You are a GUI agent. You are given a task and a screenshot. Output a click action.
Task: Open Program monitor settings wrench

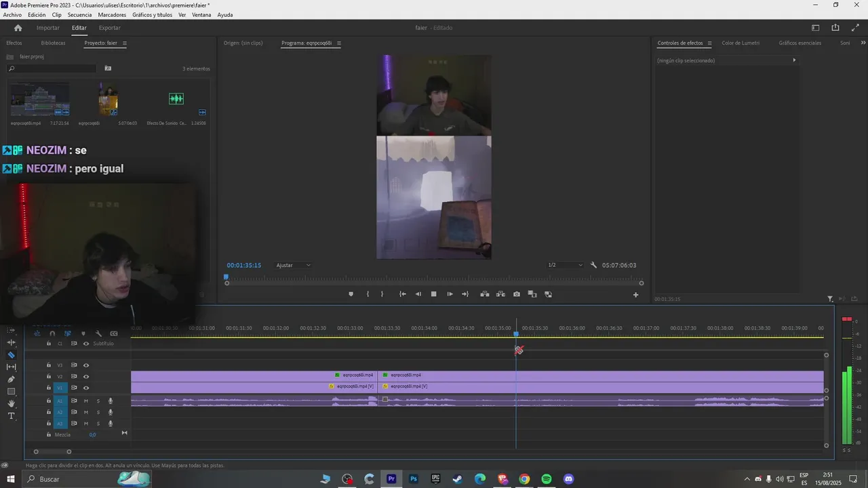[x=593, y=265]
